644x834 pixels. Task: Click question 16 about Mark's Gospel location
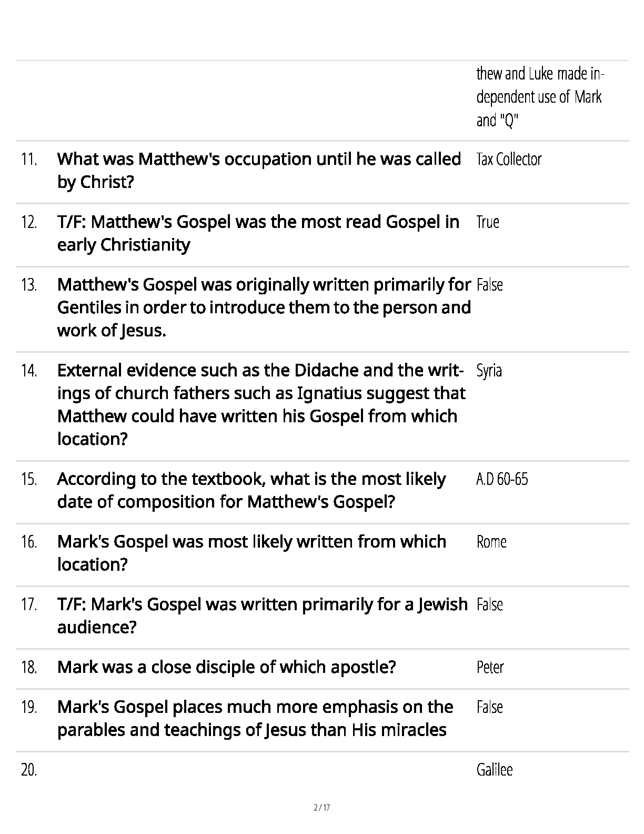point(251,553)
